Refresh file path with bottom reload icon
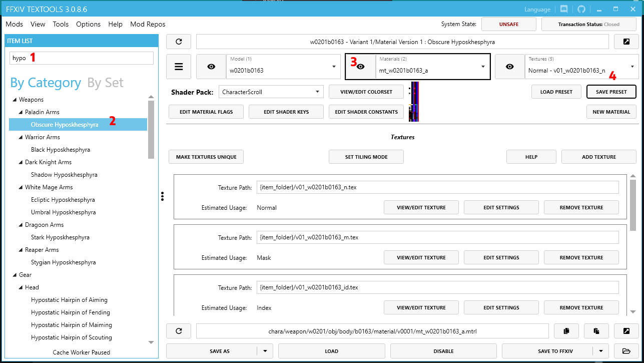The width and height of the screenshot is (644, 363). [x=179, y=331]
